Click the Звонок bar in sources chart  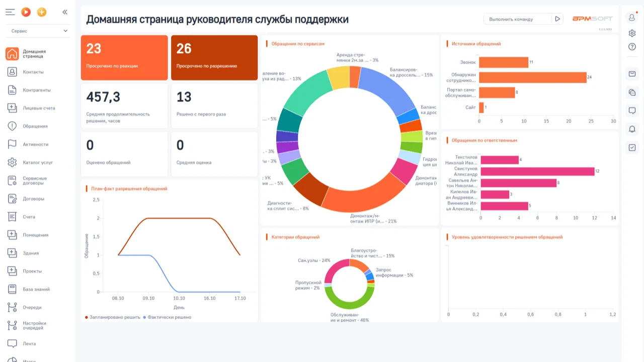point(504,62)
